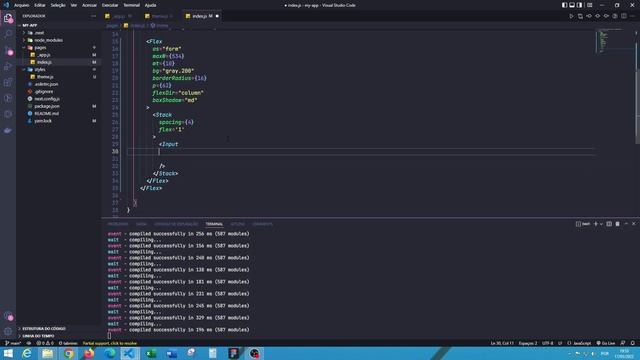Open Terminal menu in menu bar
Viewport: 640px width, 360px height.
131,5
